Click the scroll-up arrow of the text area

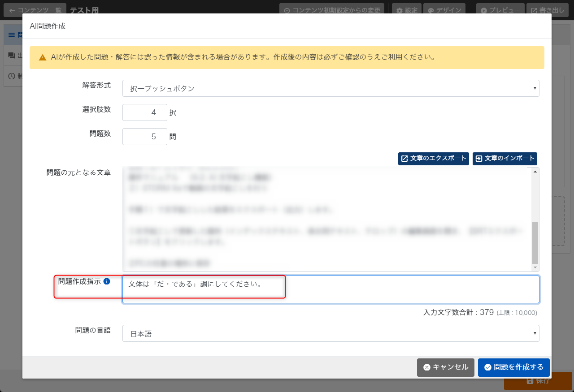[535, 172]
